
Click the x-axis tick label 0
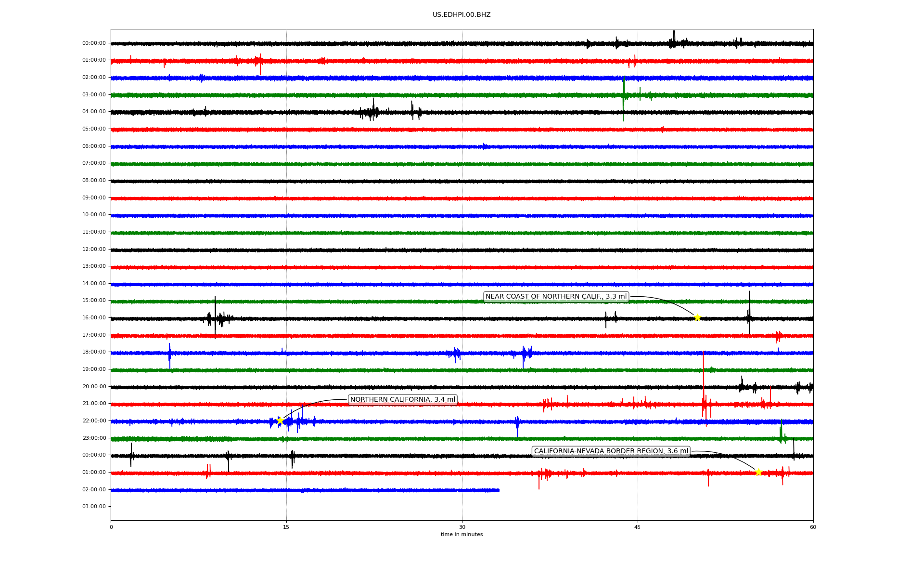pos(111,527)
